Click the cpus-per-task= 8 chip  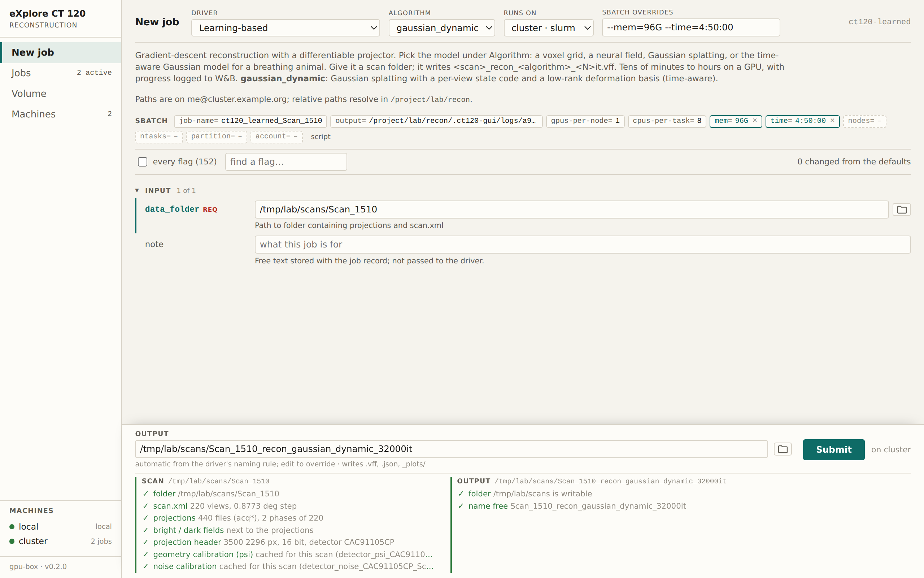667,121
